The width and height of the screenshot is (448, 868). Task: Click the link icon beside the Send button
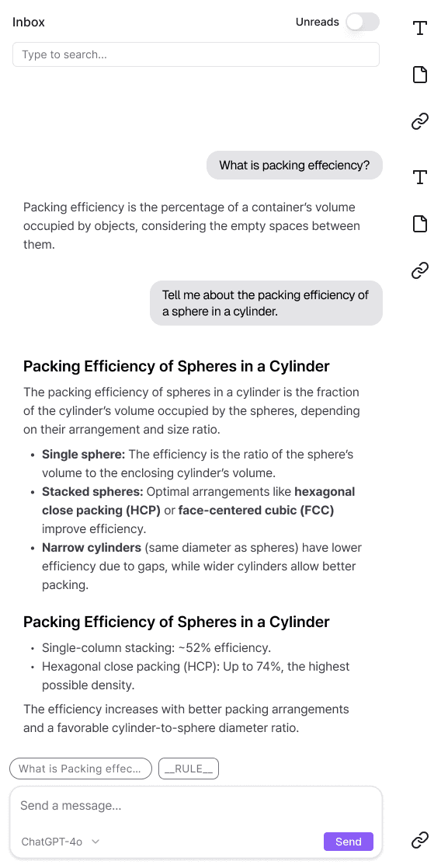(420, 840)
